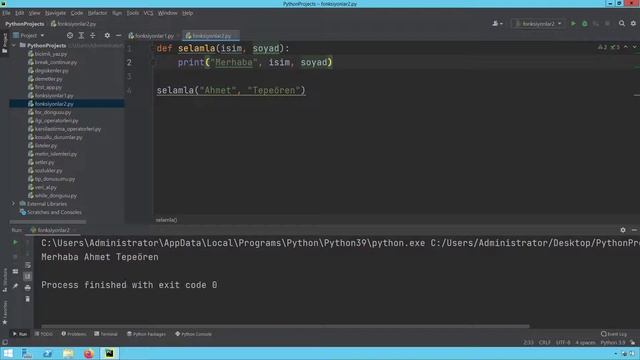Image resolution: width=640 pixels, height=360 pixels.
Task: Open the Run menu
Action: click(117, 13)
